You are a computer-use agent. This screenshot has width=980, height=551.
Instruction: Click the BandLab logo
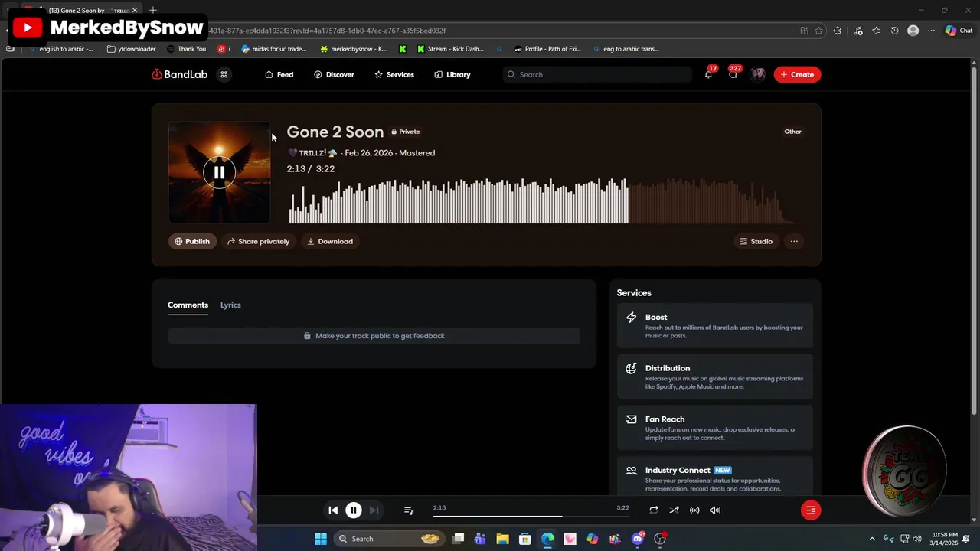pyautogui.click(x=180, y=74)
